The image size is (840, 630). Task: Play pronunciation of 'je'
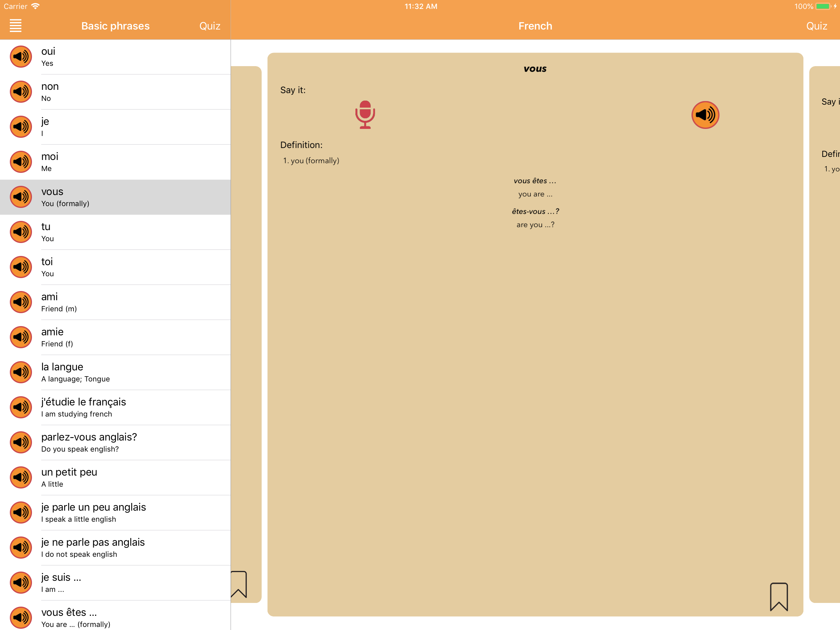pos(21,126)
